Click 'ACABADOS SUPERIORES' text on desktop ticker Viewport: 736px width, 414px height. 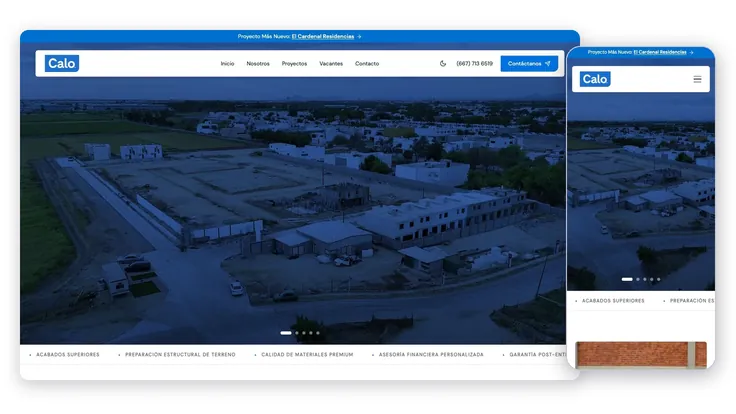68,354
